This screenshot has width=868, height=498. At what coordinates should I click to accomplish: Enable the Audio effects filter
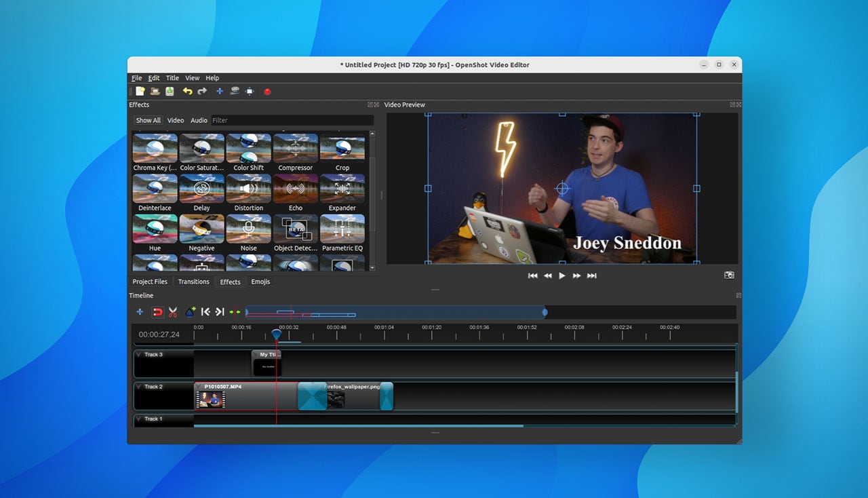199,120
